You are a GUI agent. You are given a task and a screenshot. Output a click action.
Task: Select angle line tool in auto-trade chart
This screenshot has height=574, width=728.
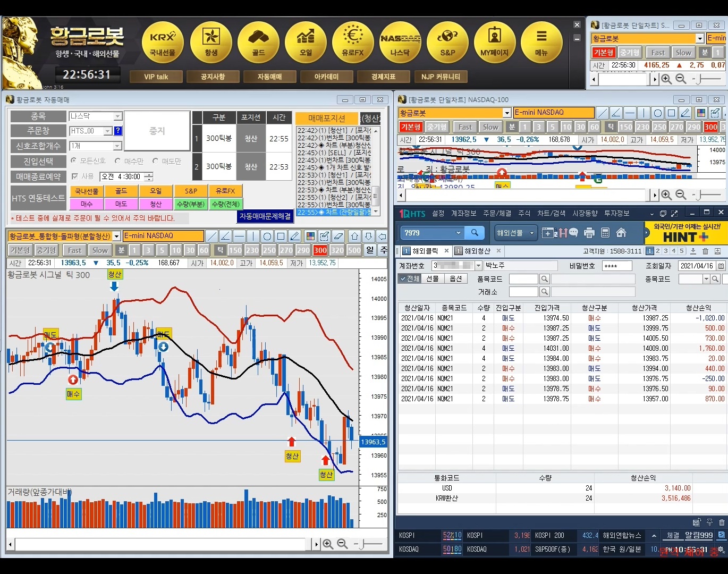[225, 236]
